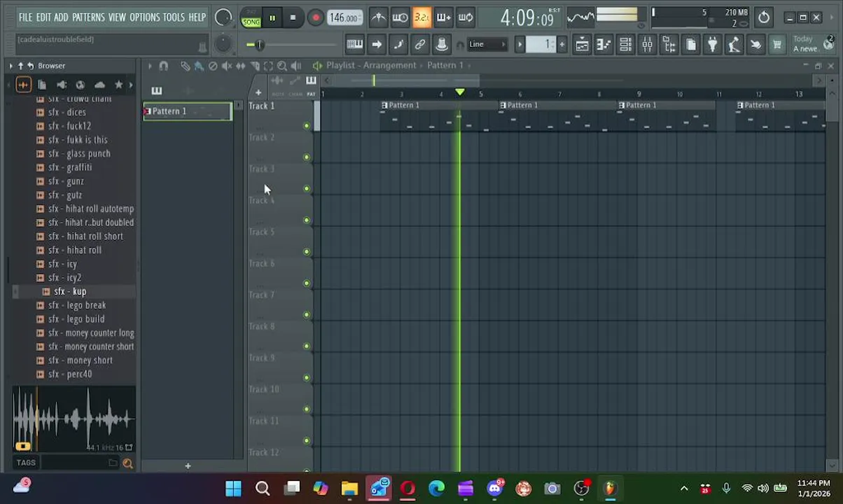
Task: Select the Slice tool in Playlist
Action: tap(255, 66)
